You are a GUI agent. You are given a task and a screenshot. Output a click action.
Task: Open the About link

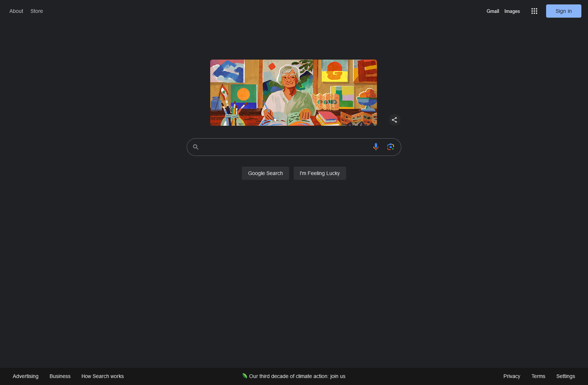16,11
